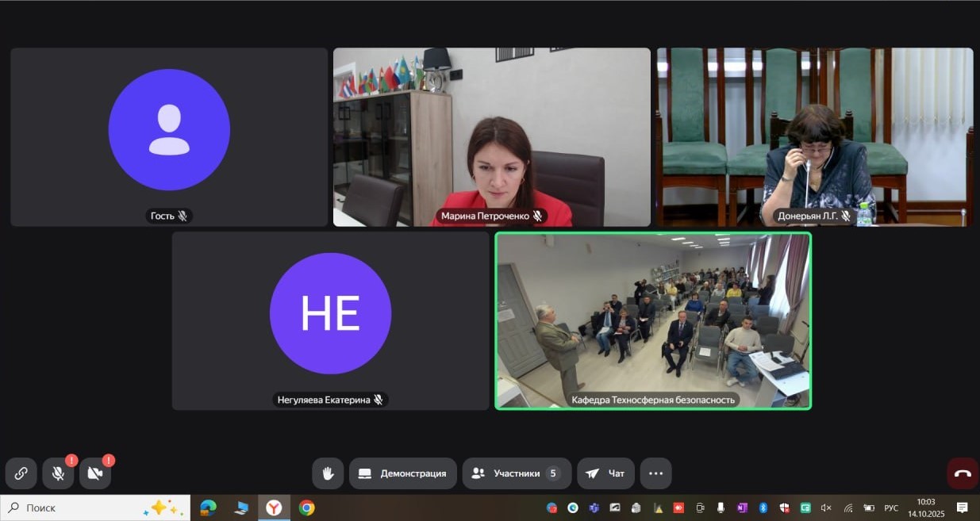Raise hand in the meeting
This screenshot has height=521, width=980.
click(327, 473)
